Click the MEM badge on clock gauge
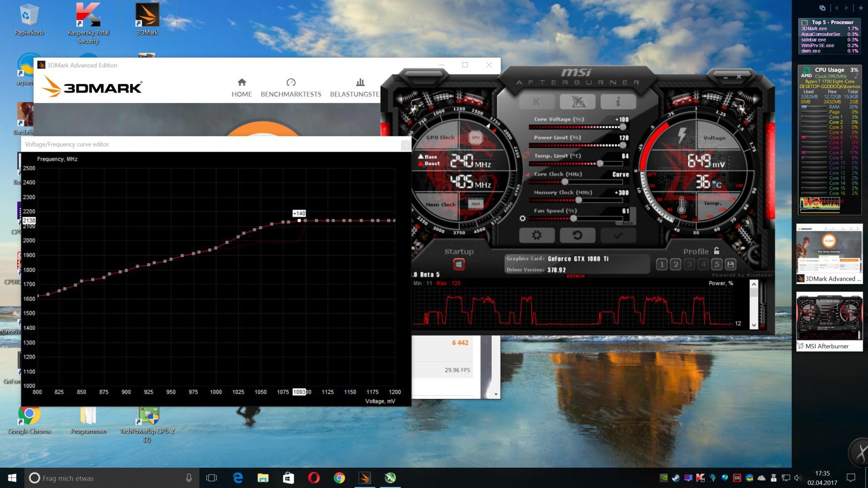Image resolution: width=868 pixels, height=488 pixels. click(x=475, y=203)
